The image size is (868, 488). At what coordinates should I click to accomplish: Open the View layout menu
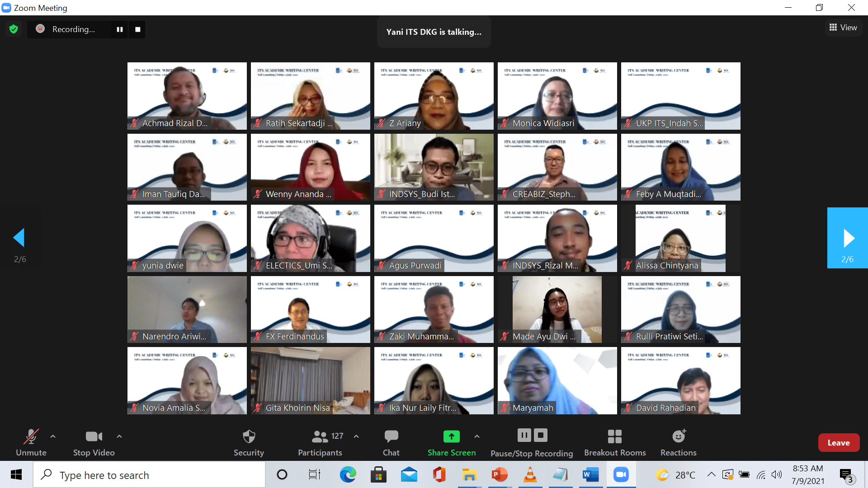point(843,28)
